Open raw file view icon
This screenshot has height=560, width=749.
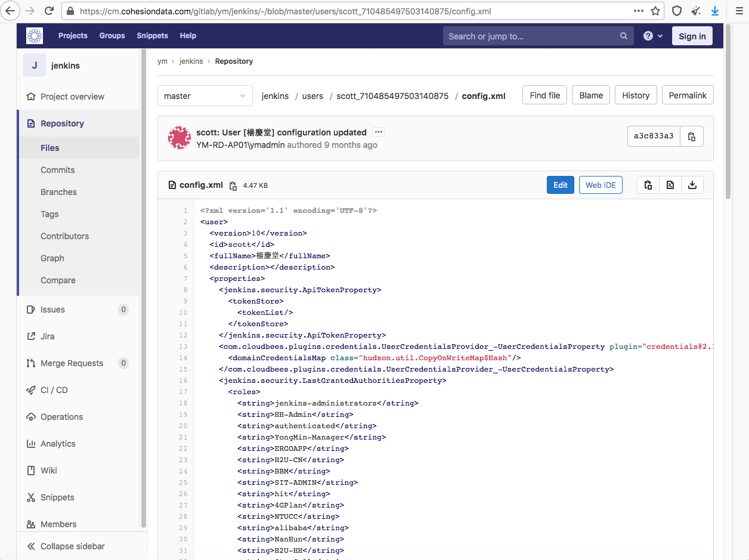[x=670, y=185]
